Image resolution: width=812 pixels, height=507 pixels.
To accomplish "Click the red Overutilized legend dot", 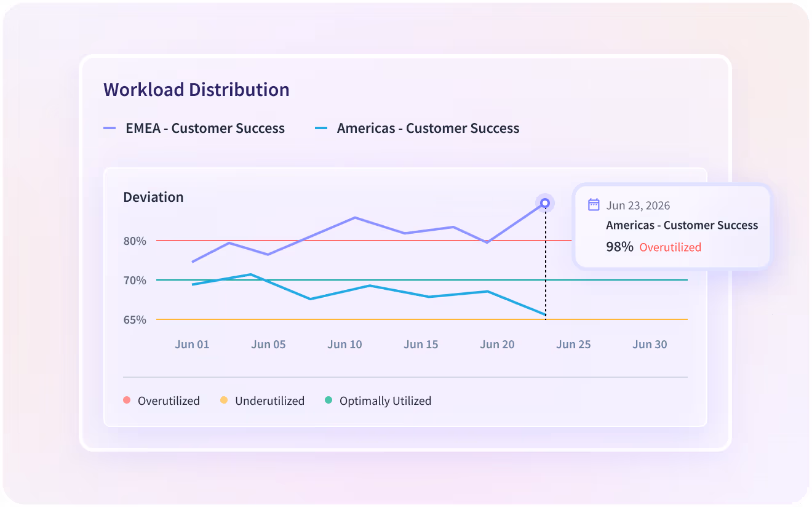I will coord(127,401).
